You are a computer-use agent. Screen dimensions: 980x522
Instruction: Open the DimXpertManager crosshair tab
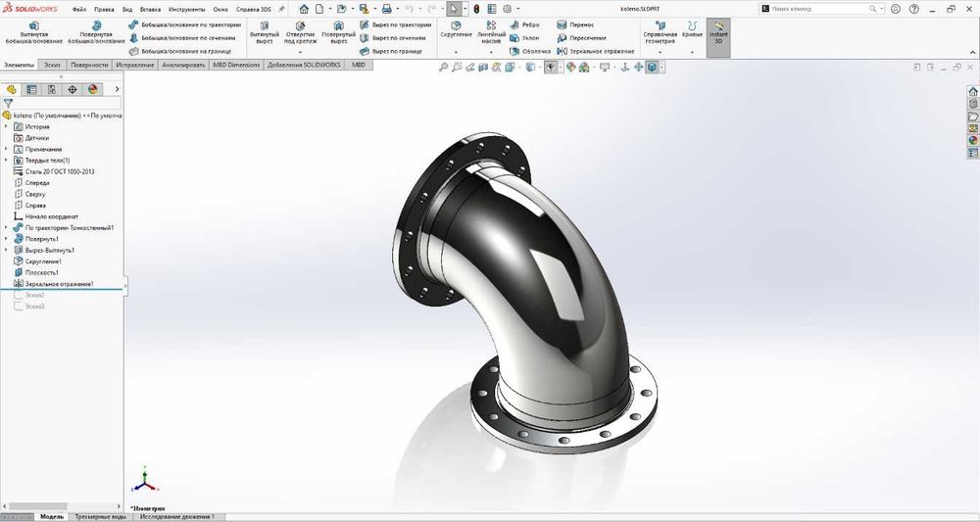73,89
